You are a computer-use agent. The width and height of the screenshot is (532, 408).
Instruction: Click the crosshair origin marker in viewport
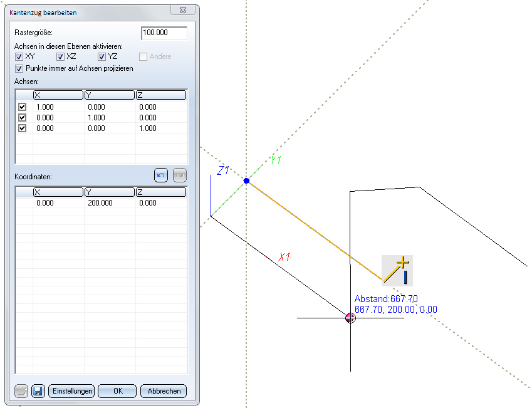[x=350, y=318]
